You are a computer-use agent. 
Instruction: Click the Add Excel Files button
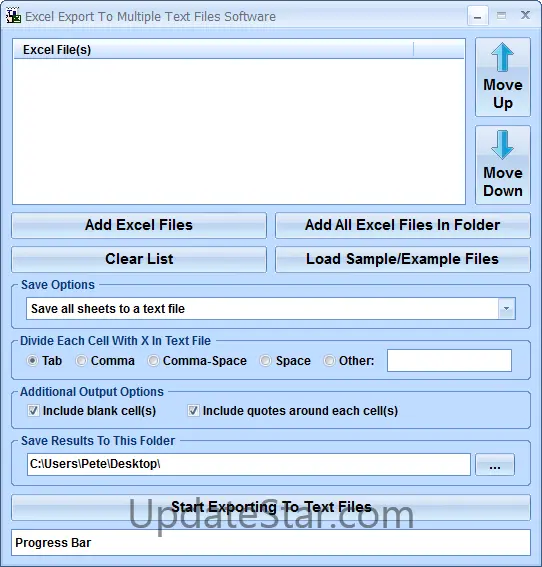(139, 225)
